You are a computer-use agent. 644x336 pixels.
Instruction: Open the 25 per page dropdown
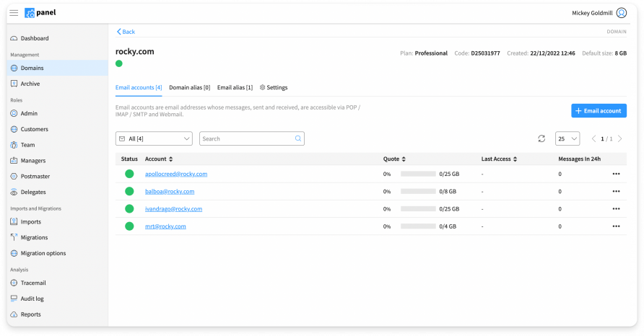click(567, 138)
